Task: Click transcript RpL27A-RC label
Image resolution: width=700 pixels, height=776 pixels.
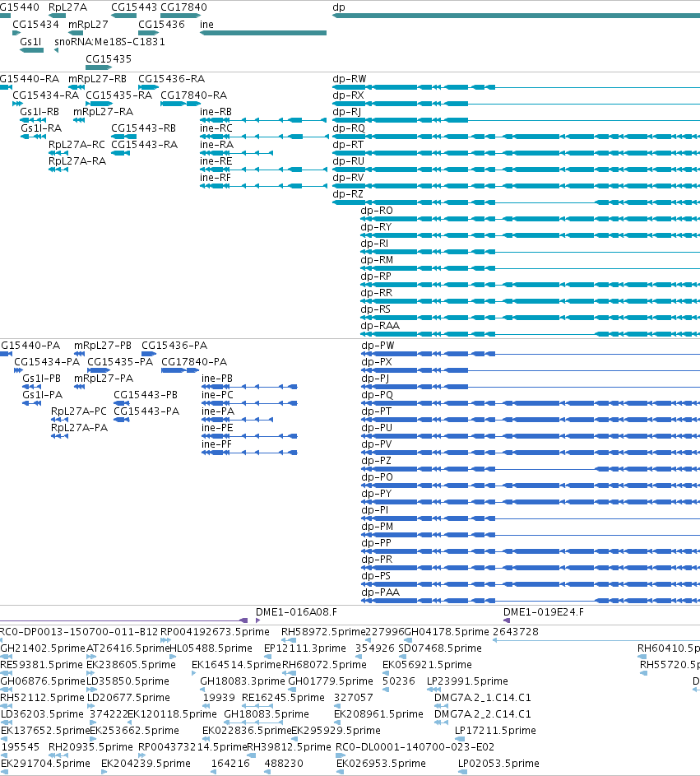Action: point(76,145)
